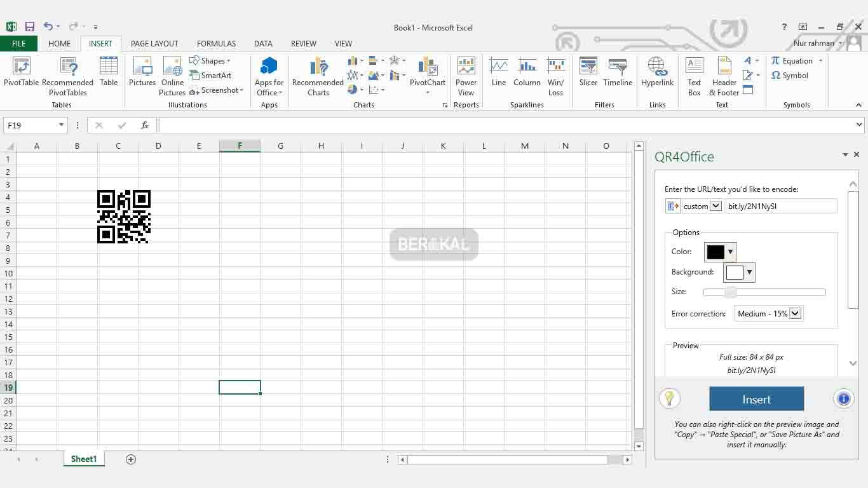Click the Insert Function fx icon

click(145, 125)
